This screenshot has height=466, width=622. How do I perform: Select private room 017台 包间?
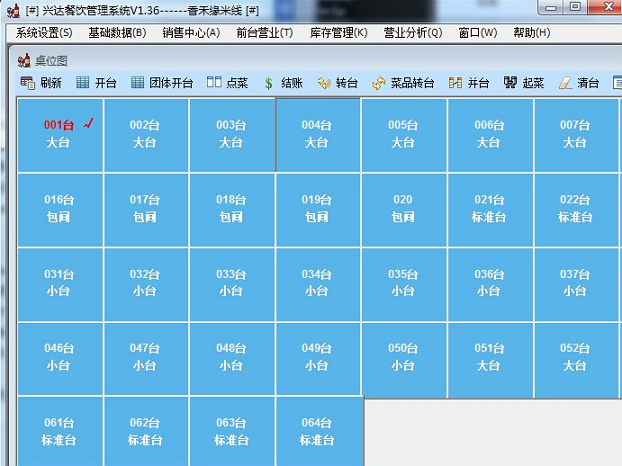(x=146, y=210)
